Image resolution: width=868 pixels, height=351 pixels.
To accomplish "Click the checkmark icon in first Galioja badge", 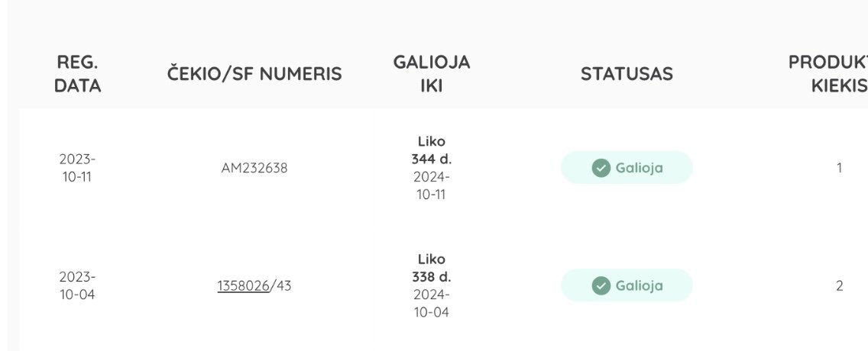I will tap(601, 167).
